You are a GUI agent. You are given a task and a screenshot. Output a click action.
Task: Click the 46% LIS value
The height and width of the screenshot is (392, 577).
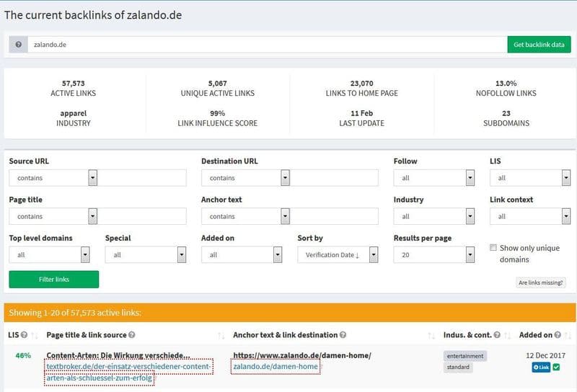23,355
